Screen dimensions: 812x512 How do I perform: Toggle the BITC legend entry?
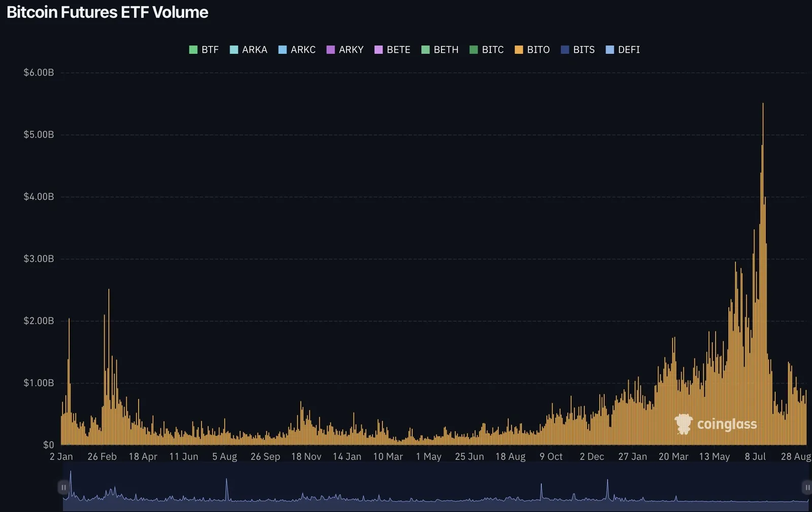pyautogui.click(x=487, y=50)
